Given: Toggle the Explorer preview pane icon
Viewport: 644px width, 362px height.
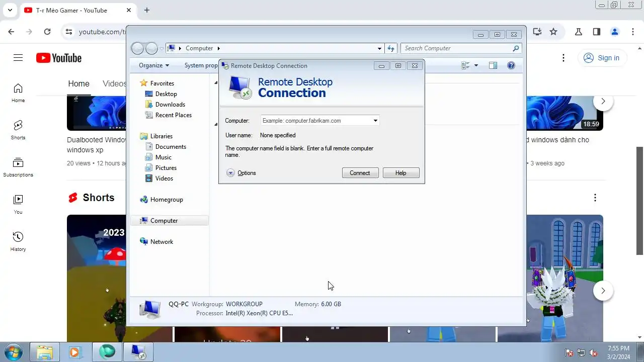Looking at the screenshot, I should [493, 65].
